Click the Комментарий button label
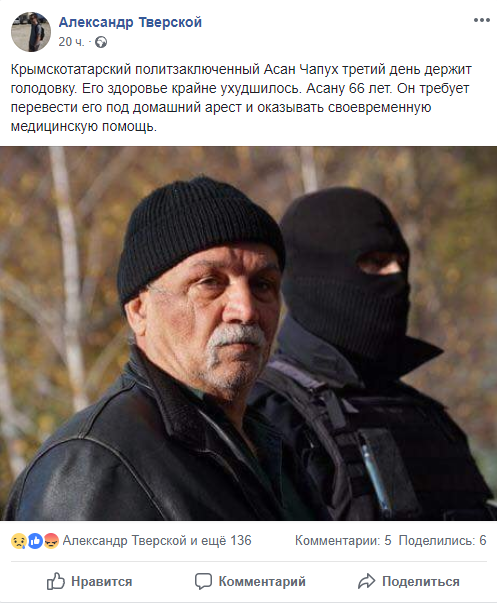 262,581
